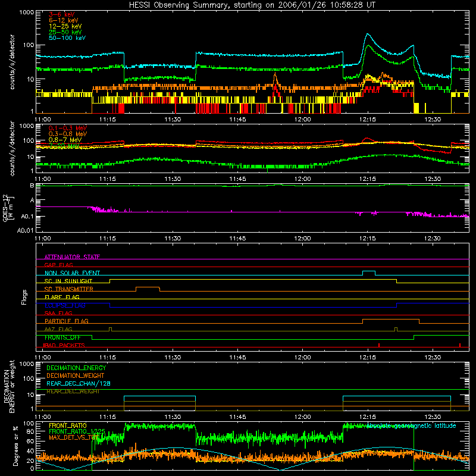The width and height of the screenshot is (476, 476).
Task: Click the 'Degrees or %' axis label
Action: 15,445
